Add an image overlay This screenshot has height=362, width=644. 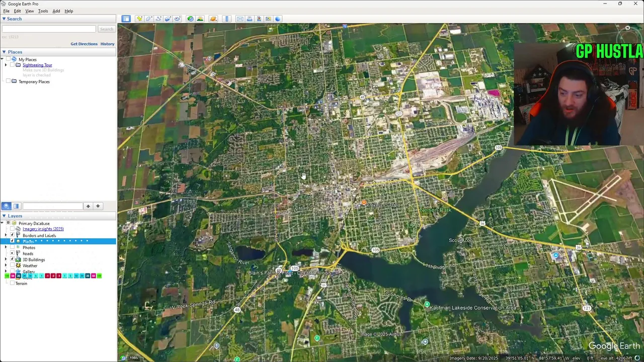click(x=168, y=19)
